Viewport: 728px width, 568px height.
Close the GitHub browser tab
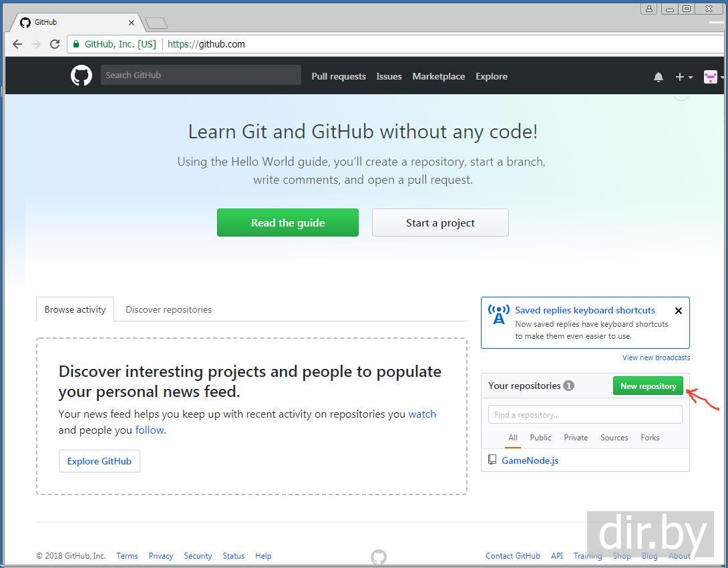[x=132, y=22]
